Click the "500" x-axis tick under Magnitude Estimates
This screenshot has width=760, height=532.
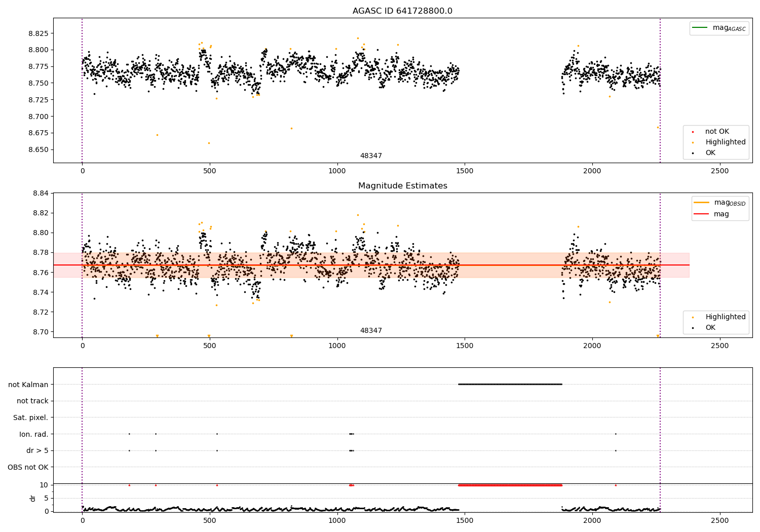pos(210,346)
